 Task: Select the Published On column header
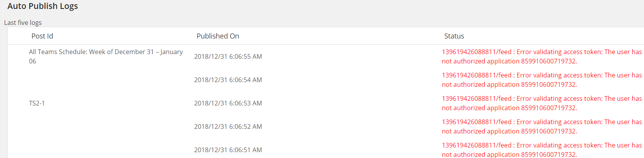coord(218,36)
